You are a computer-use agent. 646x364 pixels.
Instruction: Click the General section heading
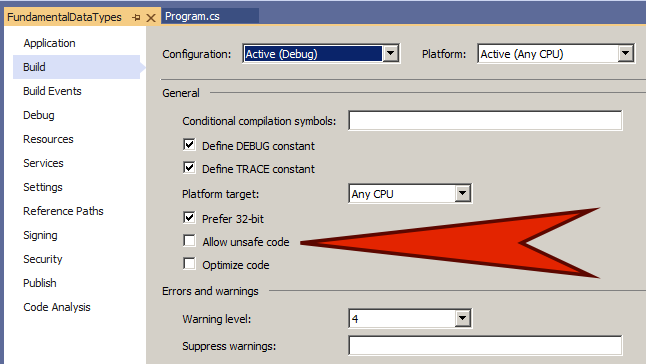click(x=181, y=93)
